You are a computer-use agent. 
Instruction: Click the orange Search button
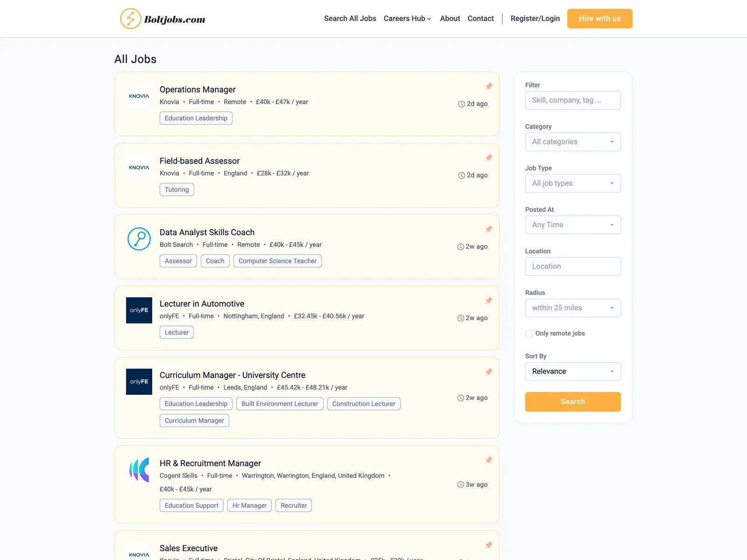(573, 402)
